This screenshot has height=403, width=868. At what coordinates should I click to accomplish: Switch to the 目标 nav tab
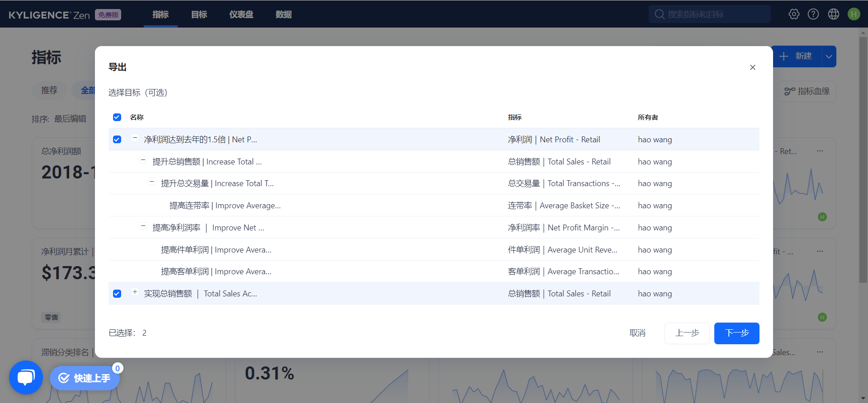199,14
